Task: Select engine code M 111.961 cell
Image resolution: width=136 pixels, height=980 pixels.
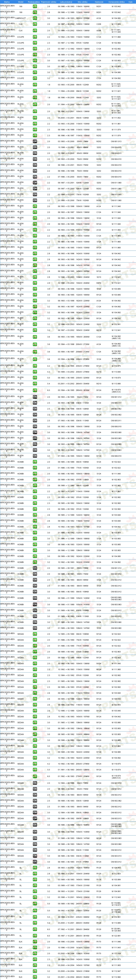Action: click(116, 124)
